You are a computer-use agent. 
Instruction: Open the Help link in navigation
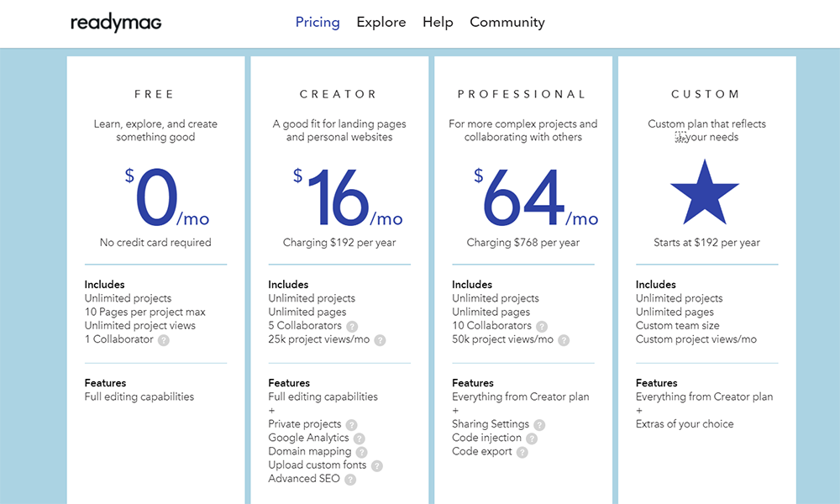point(438,23)
